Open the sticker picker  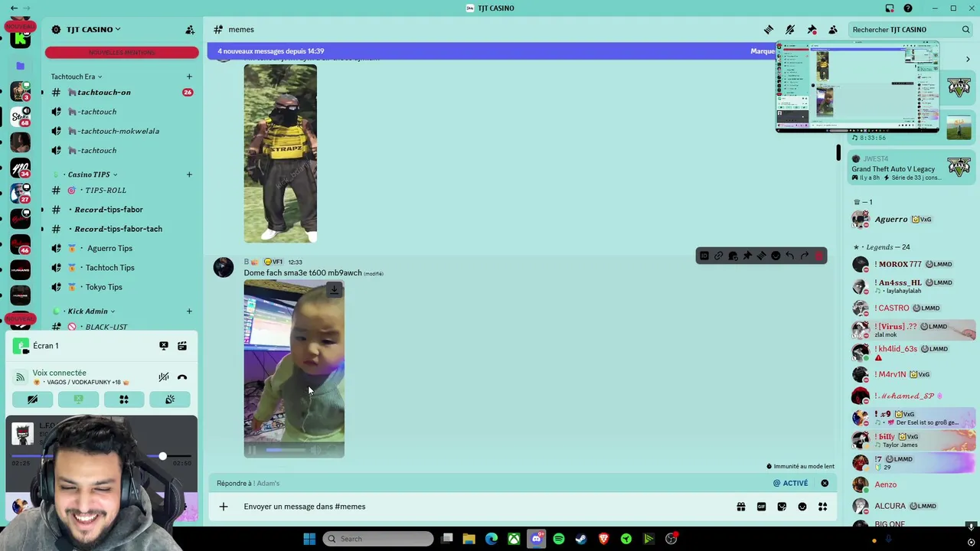[x=782, y=507]
